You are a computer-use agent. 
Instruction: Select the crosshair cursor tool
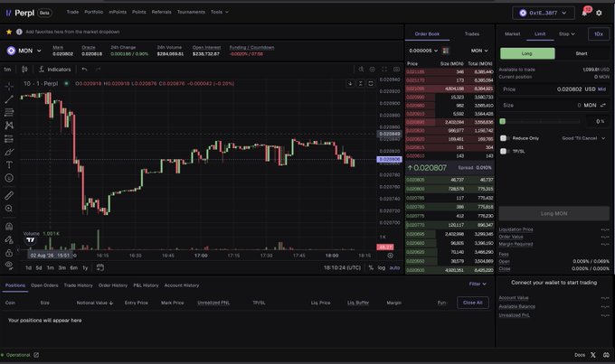[x=9, y=86]
